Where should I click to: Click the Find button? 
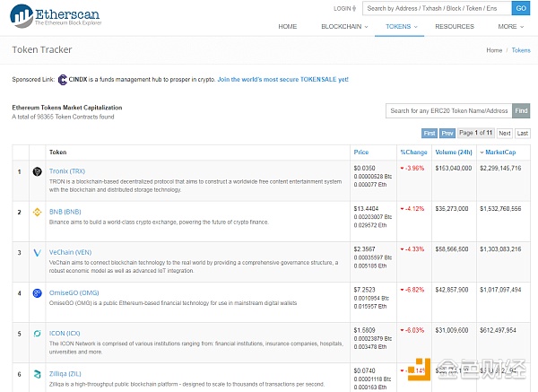tap(521, 111)
